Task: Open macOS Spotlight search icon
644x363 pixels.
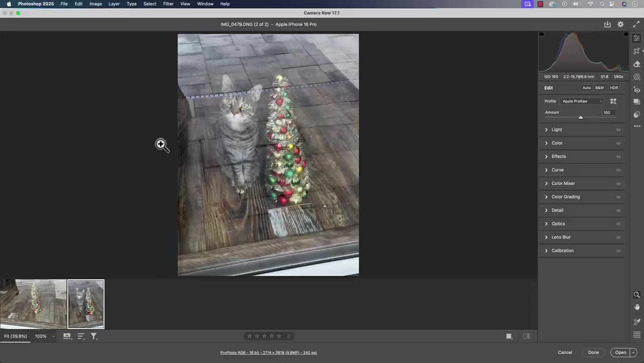Action: tap(603, 4)
